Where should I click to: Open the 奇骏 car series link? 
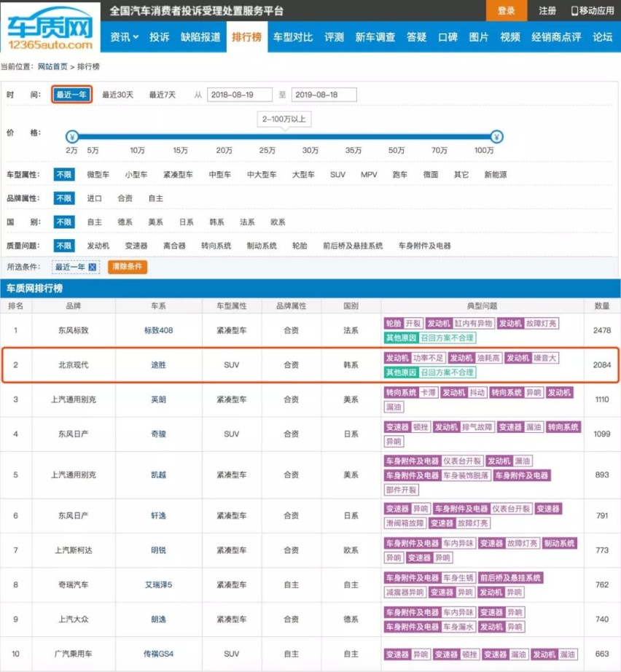[x=159, y=434]
